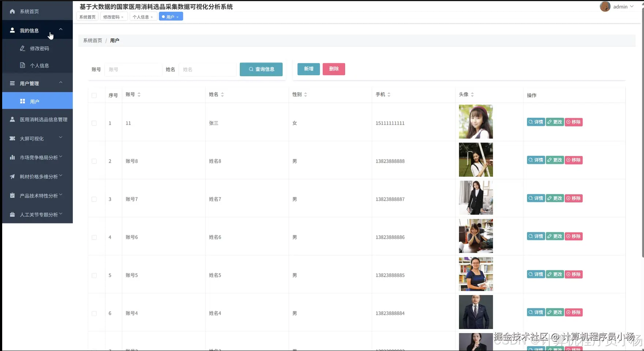The image size is (644, 351).
Task: Click the red 删除 button
Action: point(334,69)
